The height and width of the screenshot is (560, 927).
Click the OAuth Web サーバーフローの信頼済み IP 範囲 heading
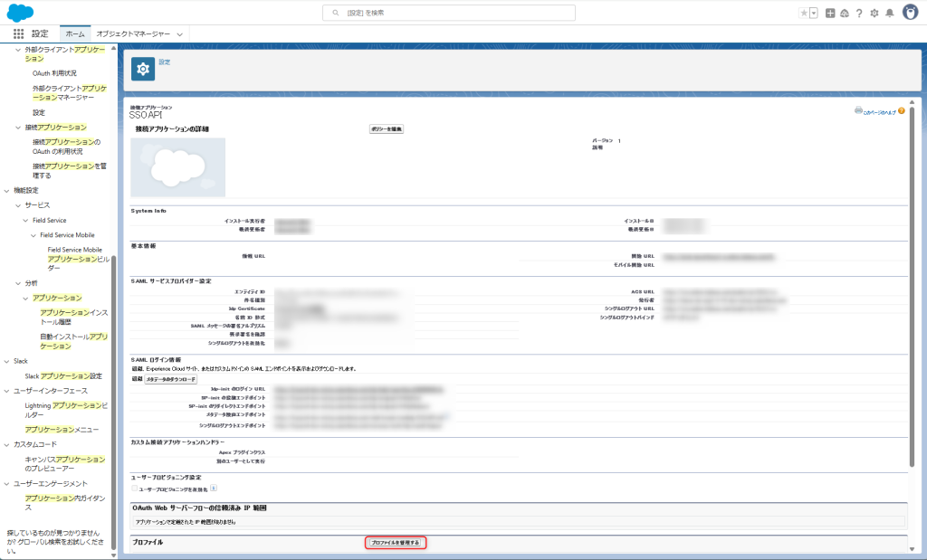pos(200,508)
